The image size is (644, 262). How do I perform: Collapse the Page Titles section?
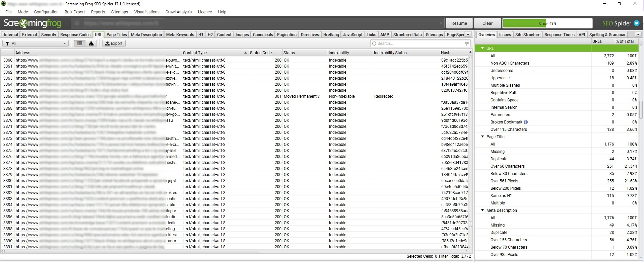point(482,137)
